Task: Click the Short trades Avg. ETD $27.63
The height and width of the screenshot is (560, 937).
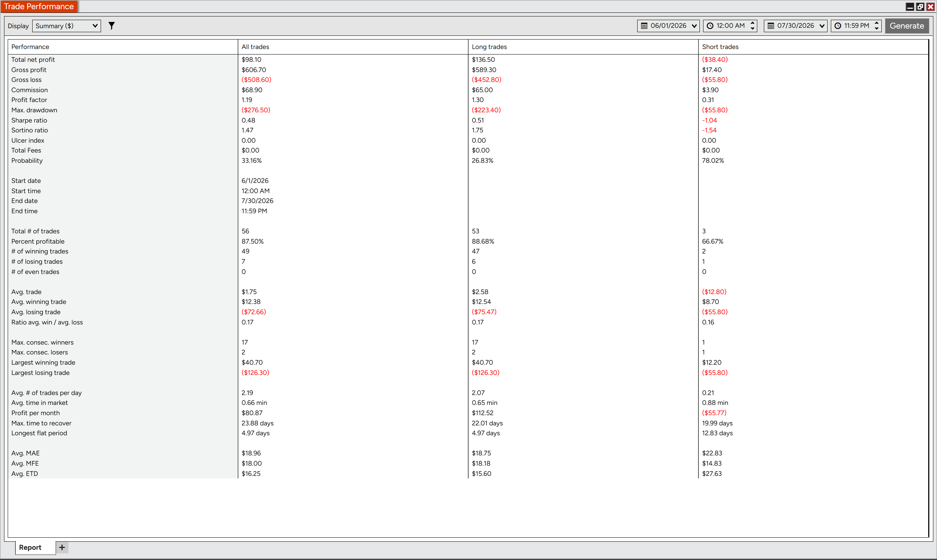Action: coord(712,474)
